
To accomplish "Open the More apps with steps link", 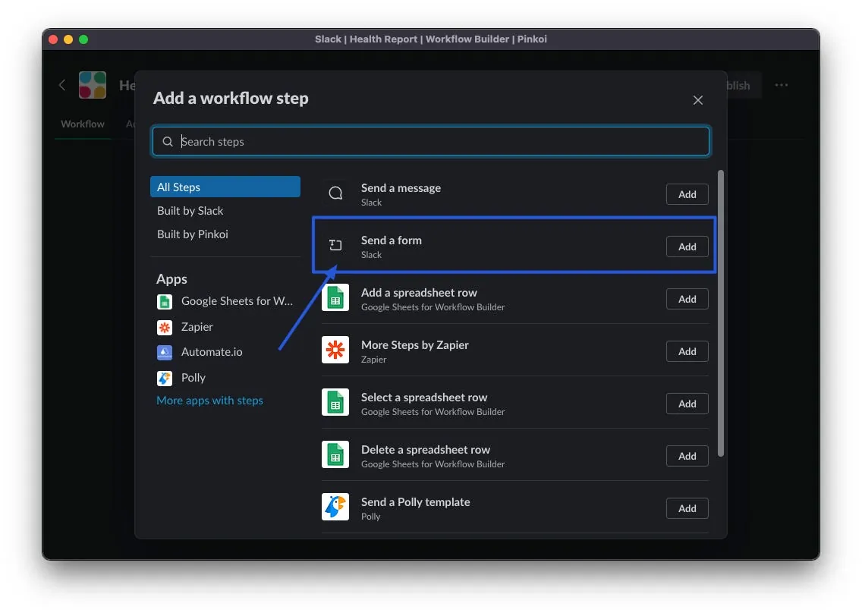I will click(x=209, y=401).
